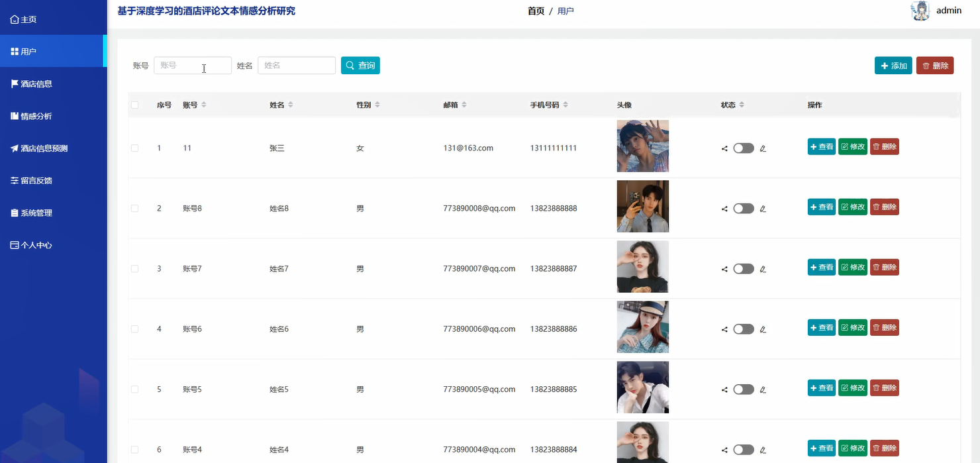Click the 姓名5 name cell
The image size is (980, 463).
[279, 389]
